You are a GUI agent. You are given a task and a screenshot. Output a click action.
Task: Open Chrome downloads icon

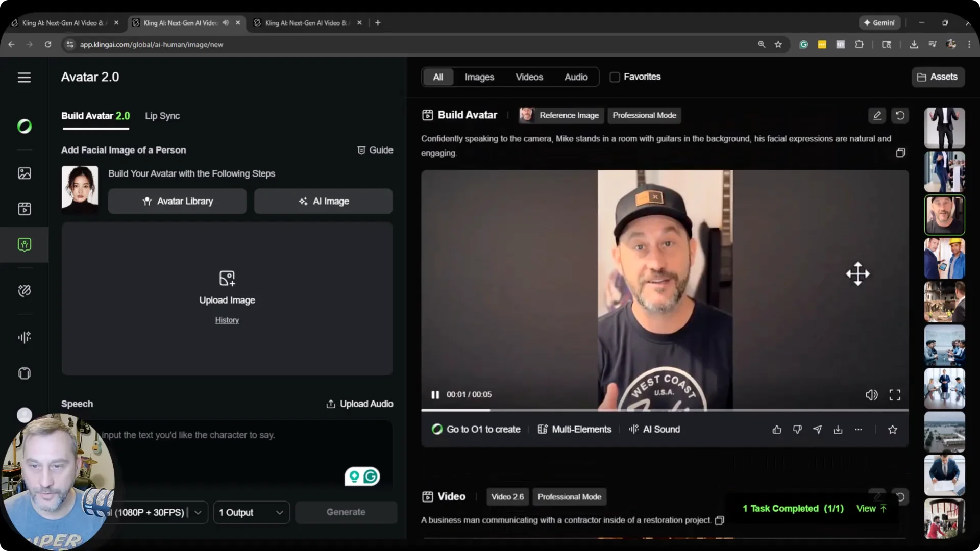[914, 44]
